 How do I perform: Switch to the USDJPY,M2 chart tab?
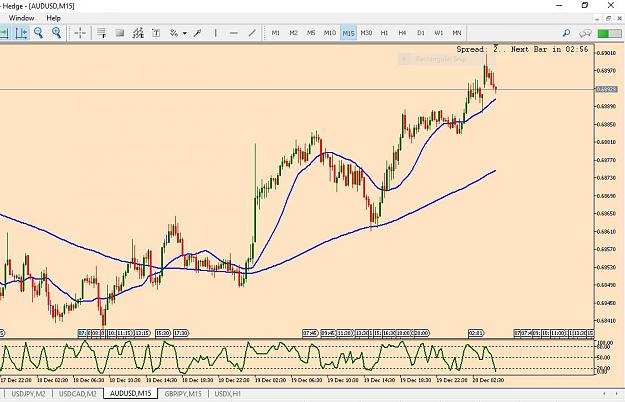pos(28,394)
